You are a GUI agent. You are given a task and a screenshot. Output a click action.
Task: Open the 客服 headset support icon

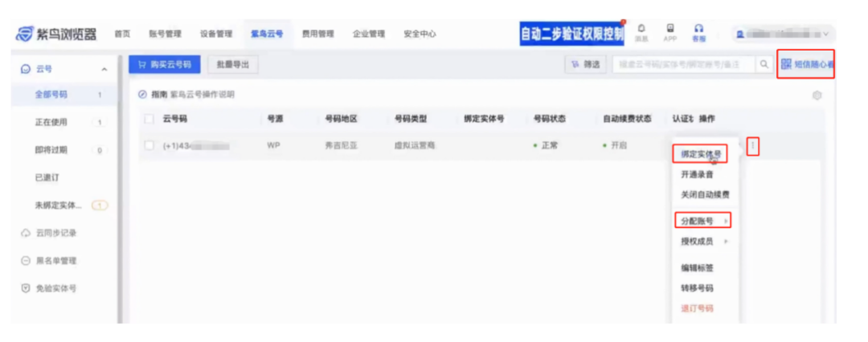[699, 31]
